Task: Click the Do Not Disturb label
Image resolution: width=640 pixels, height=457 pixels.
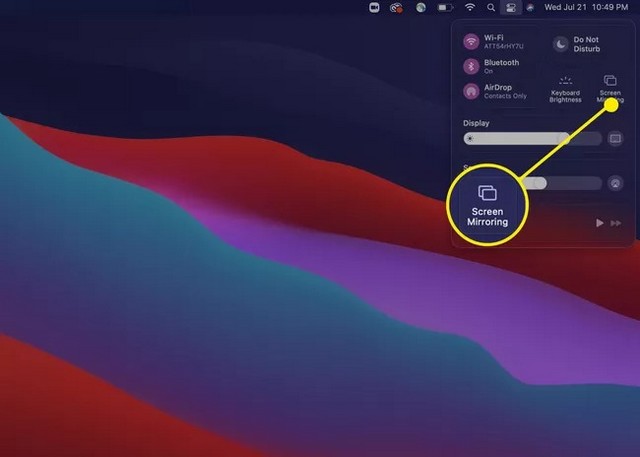Action: [x=587, y=44]
